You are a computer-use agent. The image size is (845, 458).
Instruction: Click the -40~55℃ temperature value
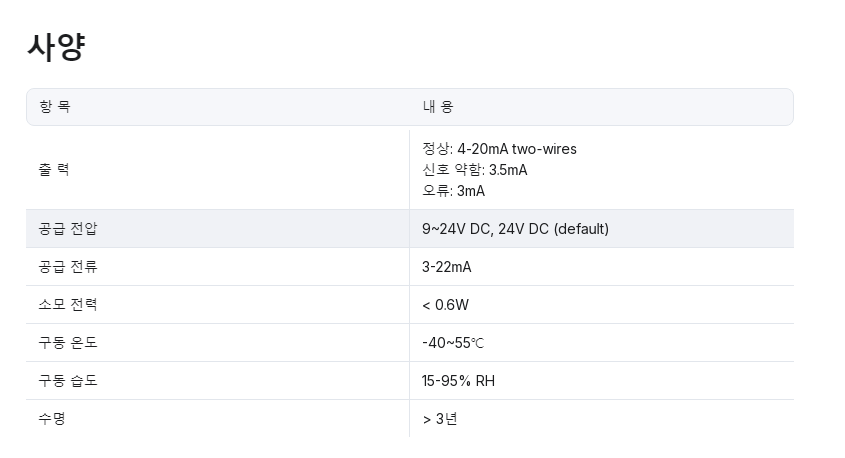[453, 343]
